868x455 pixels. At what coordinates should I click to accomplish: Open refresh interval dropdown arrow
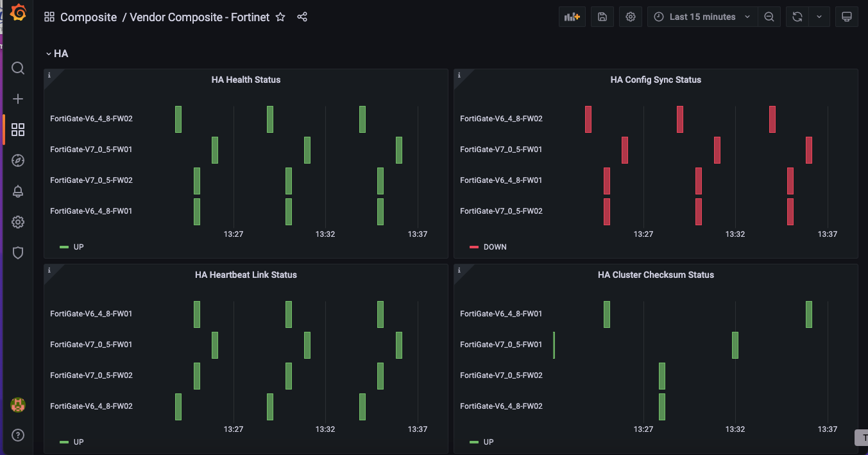819,17
